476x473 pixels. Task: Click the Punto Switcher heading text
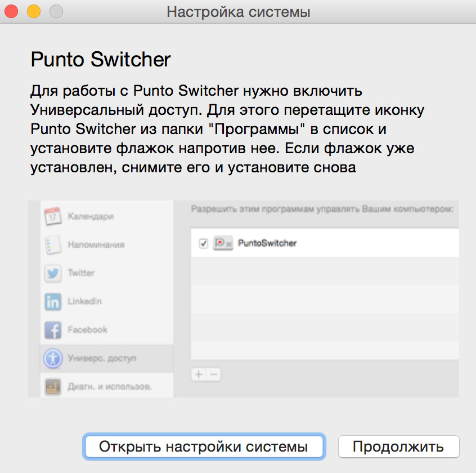(x=100, y=59)
